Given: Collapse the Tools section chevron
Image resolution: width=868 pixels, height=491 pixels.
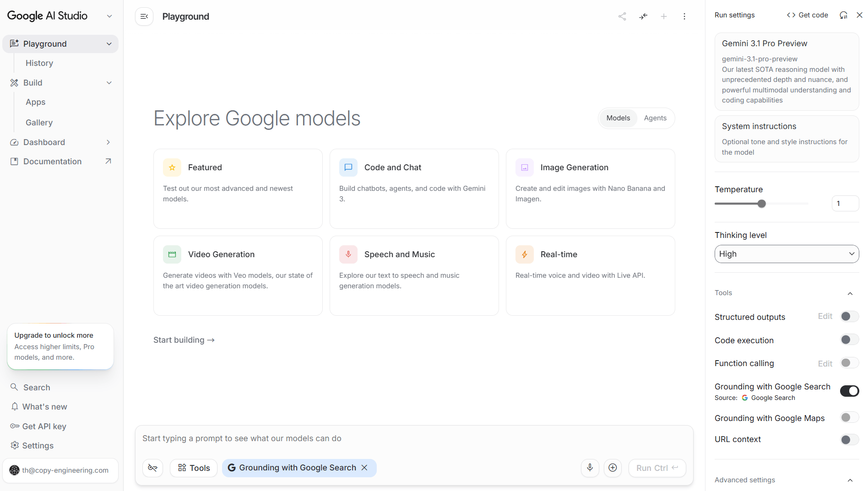Looking at the screenshot, I should tap(850, 293).
